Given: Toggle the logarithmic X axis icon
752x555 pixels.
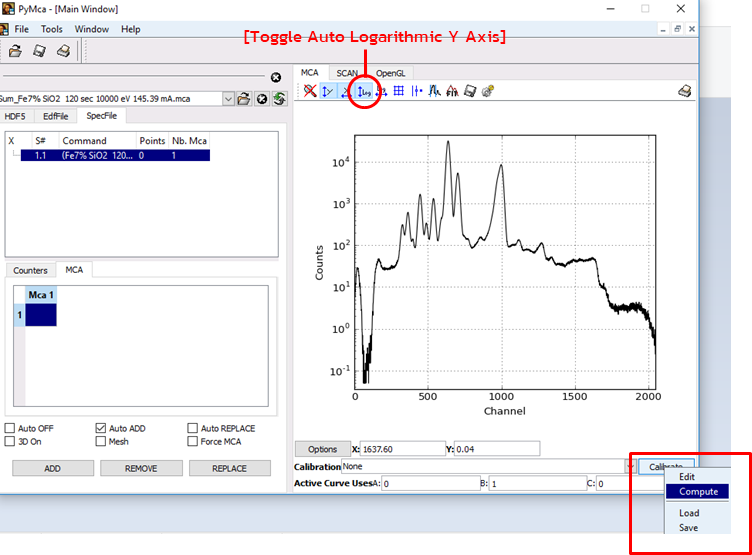Looking at the screenshot, I should 382,91.
